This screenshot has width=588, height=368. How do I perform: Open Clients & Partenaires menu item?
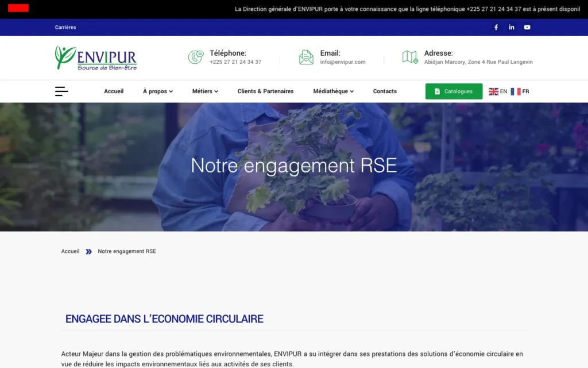pyautogui.click(x=265, y=91)
